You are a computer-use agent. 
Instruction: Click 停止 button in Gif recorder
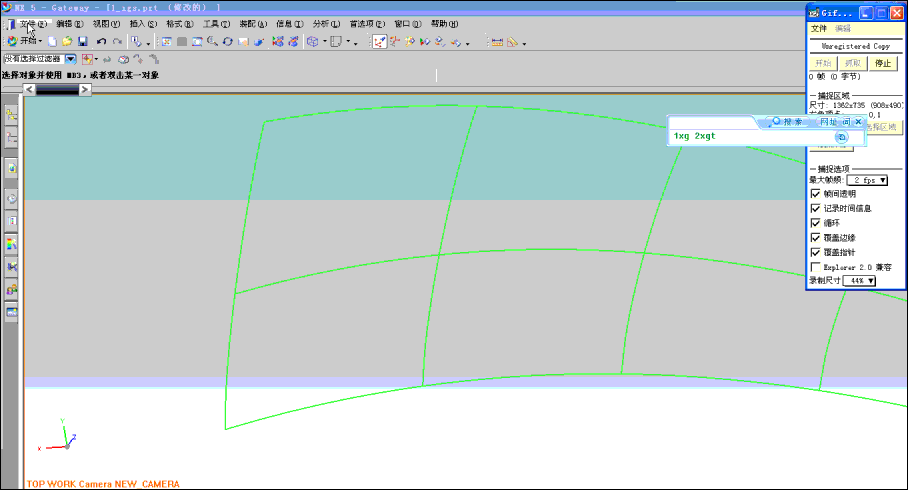coord(883,63)
